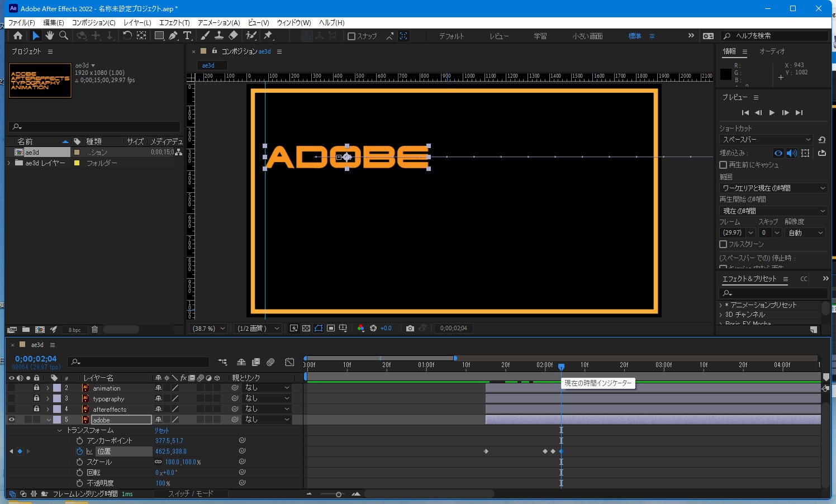Hide the adobe layer via eye icon
The width and height of the screenshot is (836, 504).
11,420
